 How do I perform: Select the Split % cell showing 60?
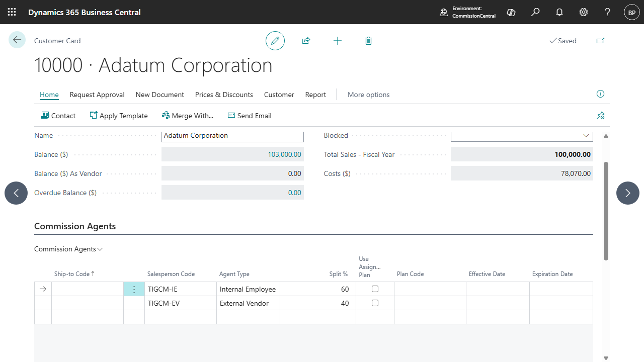318,289
